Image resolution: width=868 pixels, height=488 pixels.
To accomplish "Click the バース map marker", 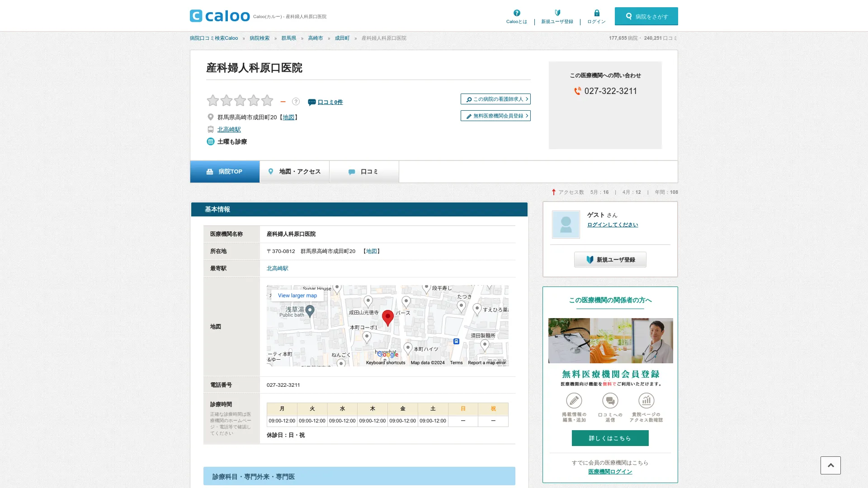I will pos(406,302).
